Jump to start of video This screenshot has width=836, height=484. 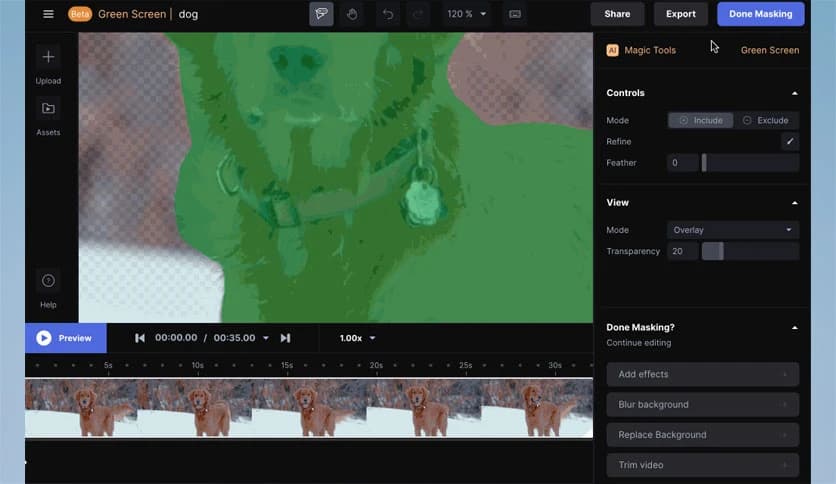[x=140, y=338]
